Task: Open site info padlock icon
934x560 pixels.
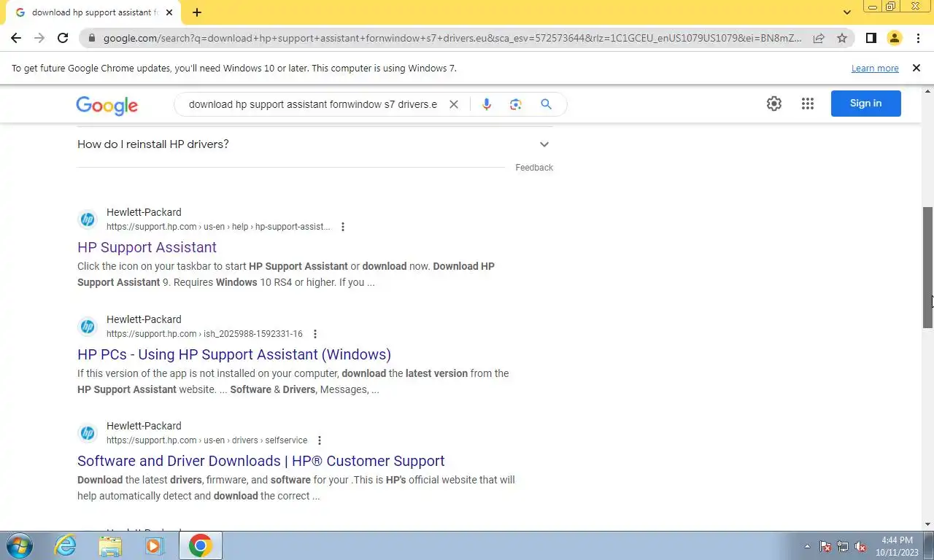Action: coord(91,38)
